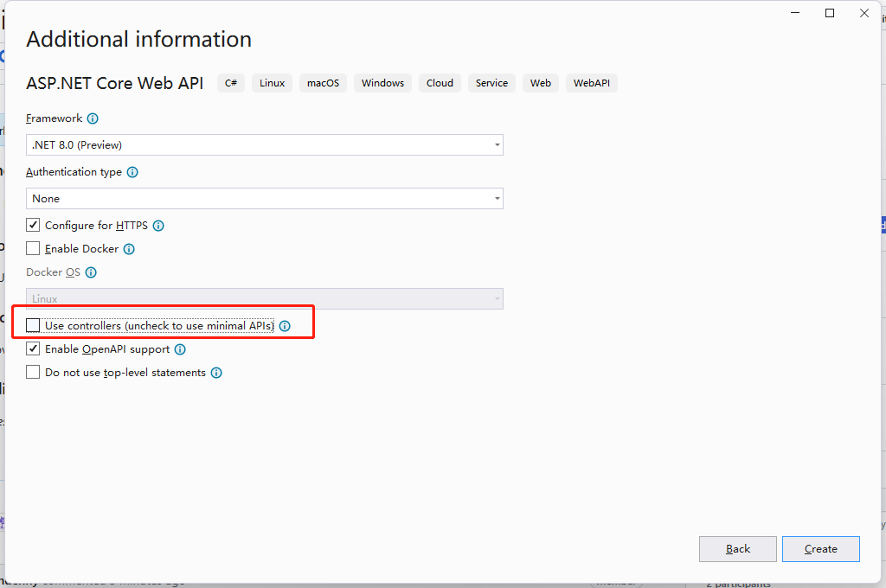Check Use controllers for the project
The height and width of the screenshot is (588, 886).
(32, 326)
